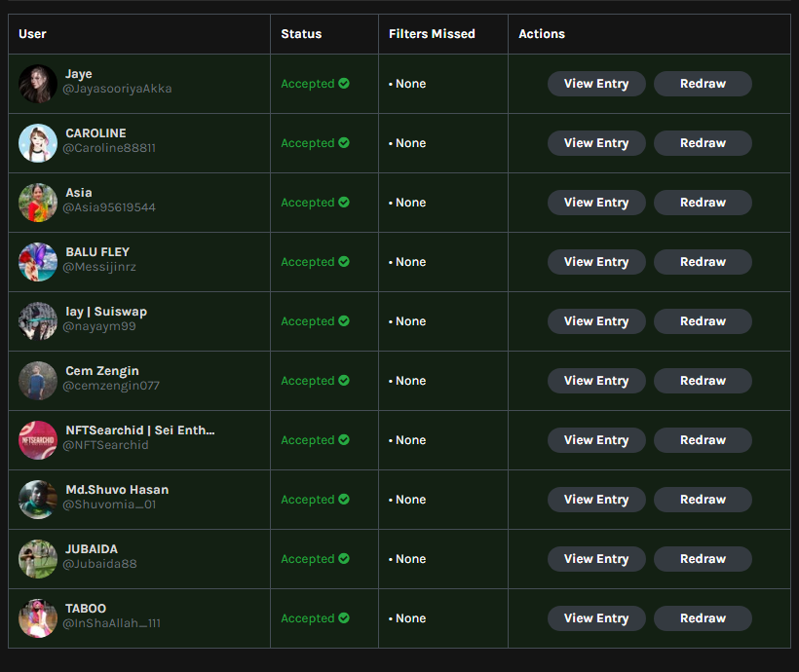Redraw BALU FLEY's entry
Viewport: 799px width, 672px height.
pos(703,262)
